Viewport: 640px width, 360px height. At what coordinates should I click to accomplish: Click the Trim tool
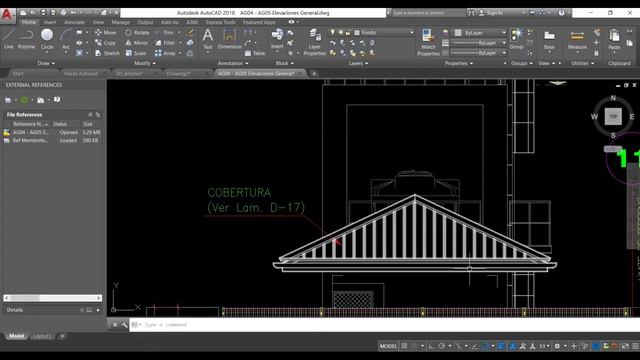click(x=164, y=32)
